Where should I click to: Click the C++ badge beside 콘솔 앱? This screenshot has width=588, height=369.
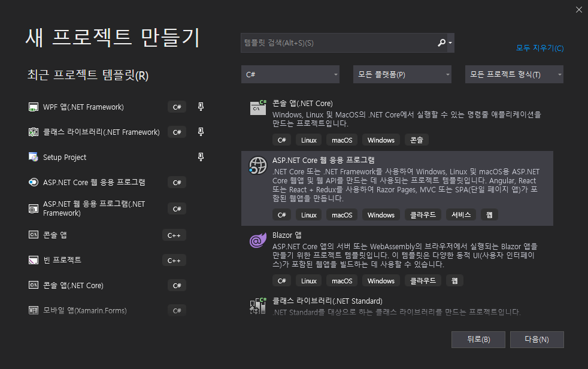[x=174, y=235]
